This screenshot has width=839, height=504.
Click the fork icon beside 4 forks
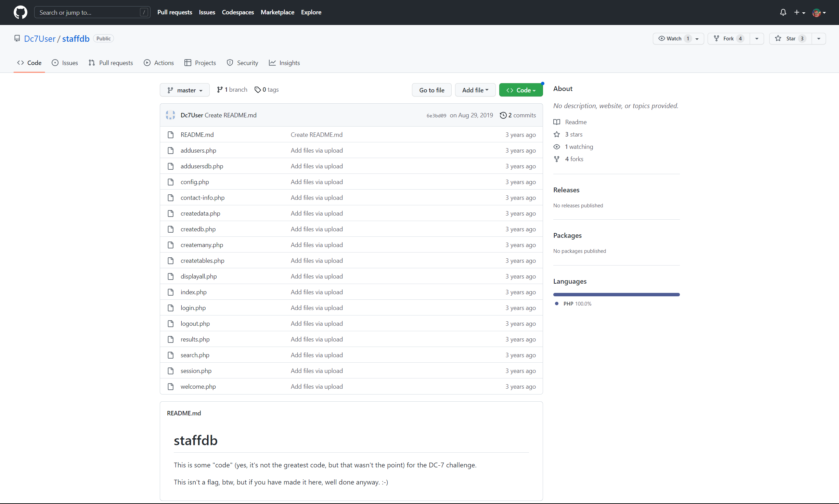pyautogui.click(x=557, y=159)
